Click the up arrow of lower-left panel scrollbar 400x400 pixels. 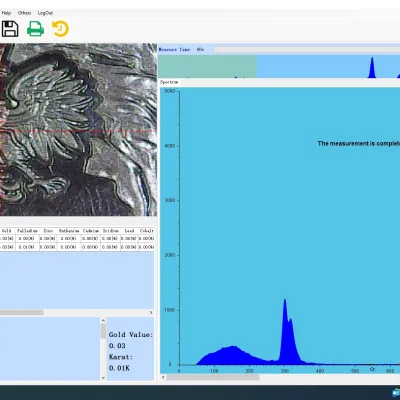(x=103, y=320)
